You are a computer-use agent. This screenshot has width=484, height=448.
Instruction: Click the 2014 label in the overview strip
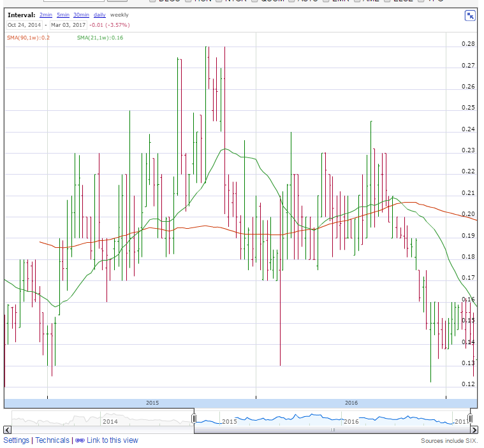110,421
